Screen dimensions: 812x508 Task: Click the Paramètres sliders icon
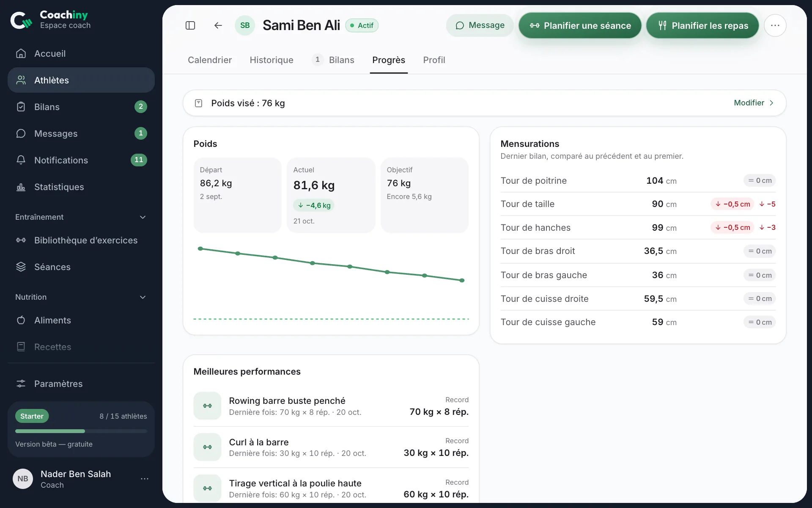click(21, 384)
